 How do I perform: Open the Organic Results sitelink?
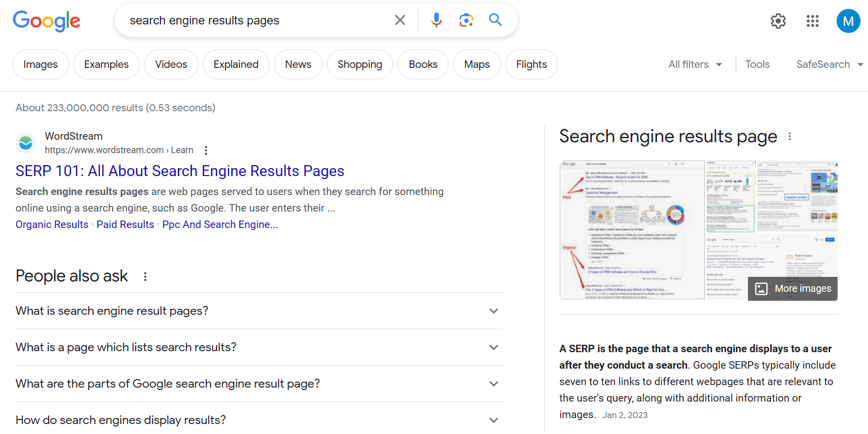[x=52, y=224]
